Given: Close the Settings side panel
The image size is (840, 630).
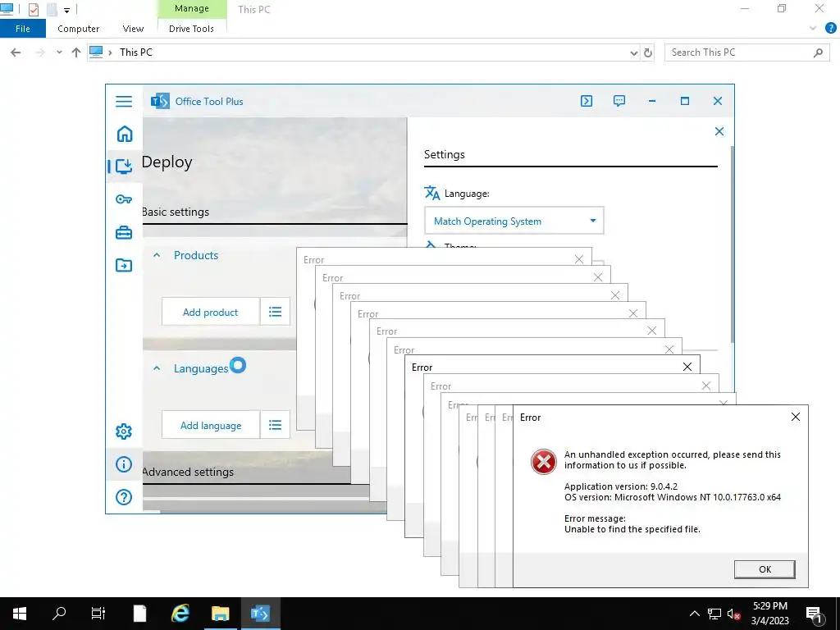Looking at the screenshot, I should [719, 131].
